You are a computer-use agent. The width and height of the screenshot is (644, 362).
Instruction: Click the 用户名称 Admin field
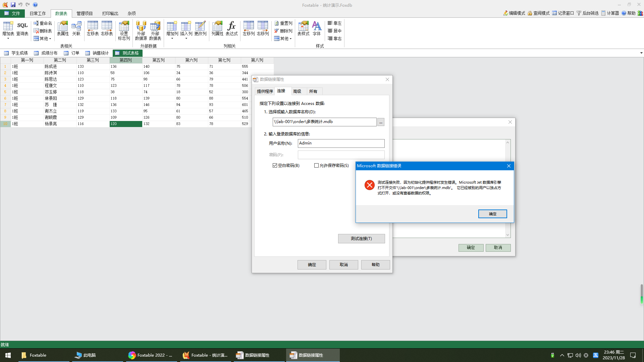[x=341, y=143]
